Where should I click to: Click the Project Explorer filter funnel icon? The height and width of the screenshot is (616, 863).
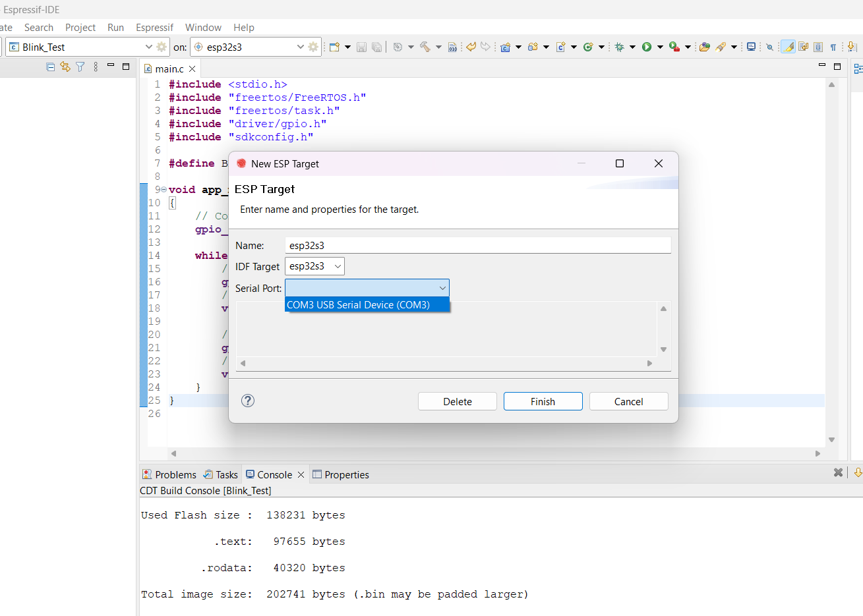click(80, 67)
